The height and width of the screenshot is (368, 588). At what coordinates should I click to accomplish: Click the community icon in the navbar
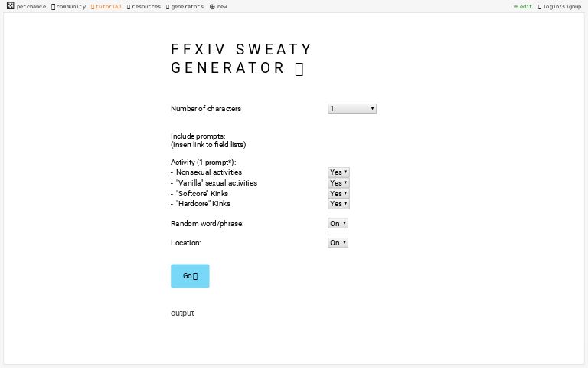53,7
